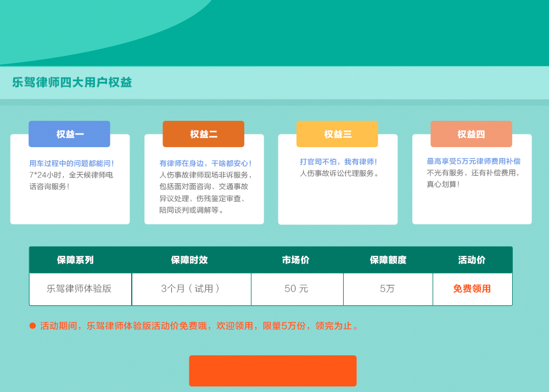
Task: Select the 保障系列 column header
Action: coord(75,260)
